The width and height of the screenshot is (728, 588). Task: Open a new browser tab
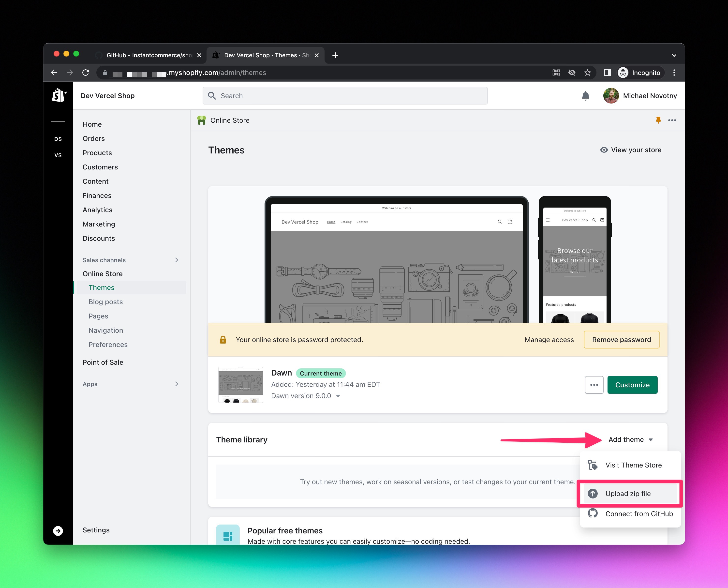click(335, 55)
